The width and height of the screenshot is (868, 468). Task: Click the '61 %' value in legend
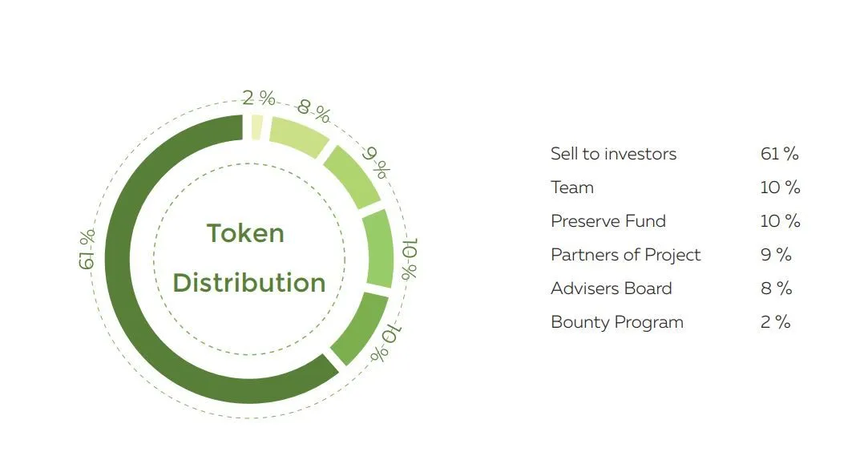779,154
